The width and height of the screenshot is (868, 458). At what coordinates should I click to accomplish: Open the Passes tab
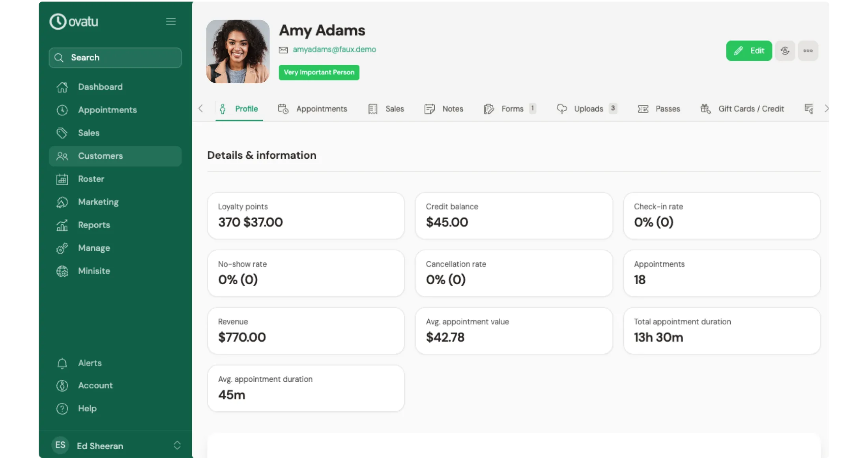point(667,109)
